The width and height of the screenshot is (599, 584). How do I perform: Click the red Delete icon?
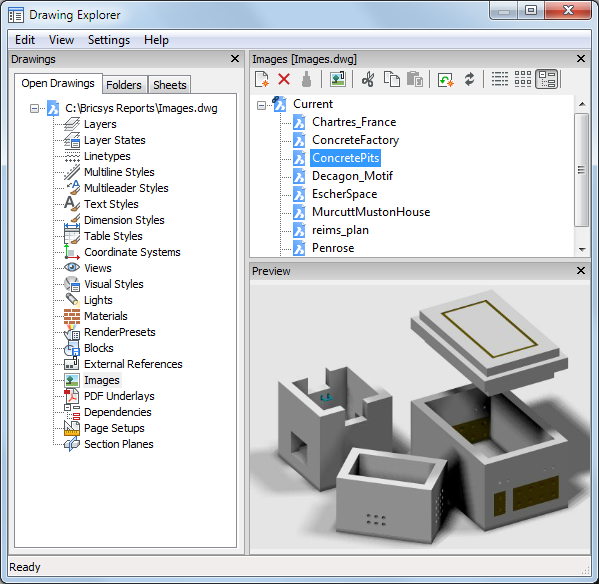pos(284,79)
